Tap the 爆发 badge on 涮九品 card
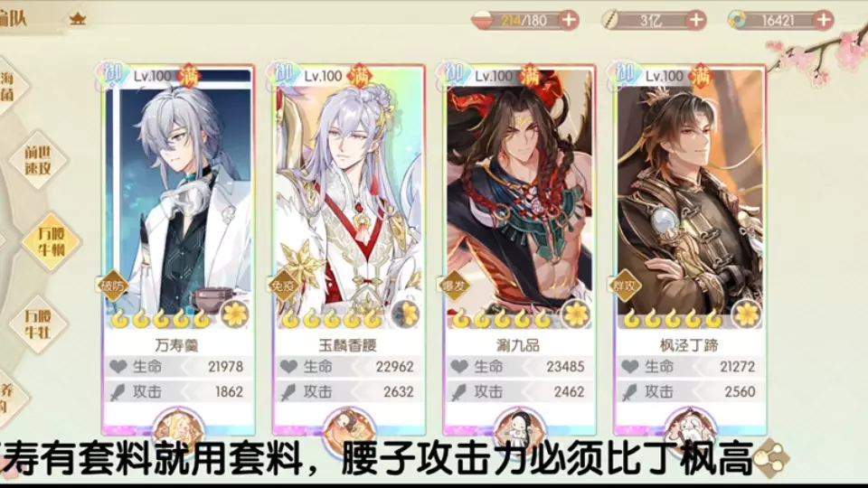Viewport: 868px width, 488px height. [454, 286]
